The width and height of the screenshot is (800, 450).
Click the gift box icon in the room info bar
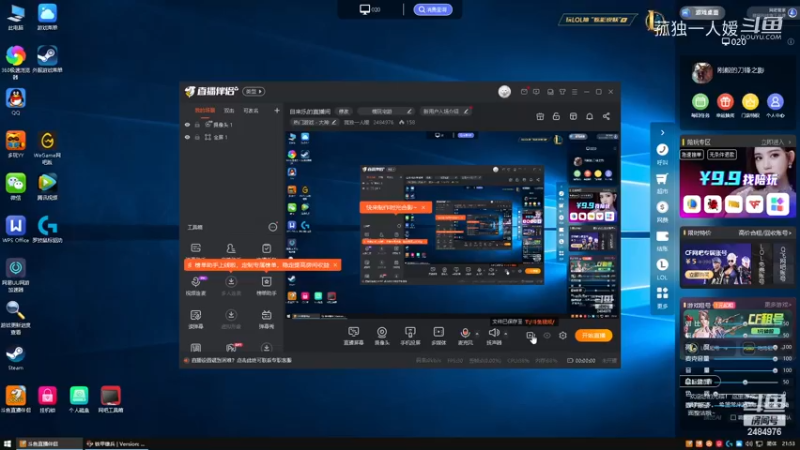coord(540,116)
